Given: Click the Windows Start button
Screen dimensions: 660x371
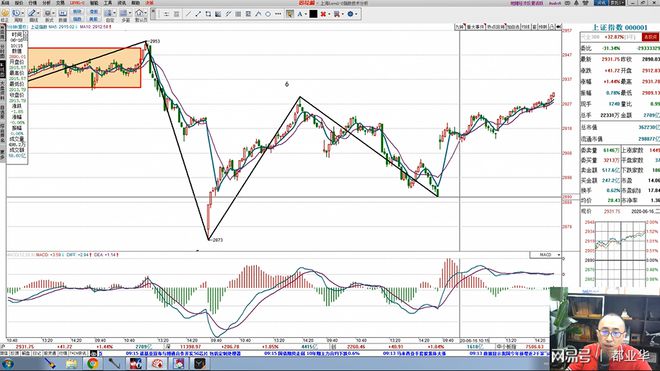Looking at the screenshot, I should coord(8,363).
